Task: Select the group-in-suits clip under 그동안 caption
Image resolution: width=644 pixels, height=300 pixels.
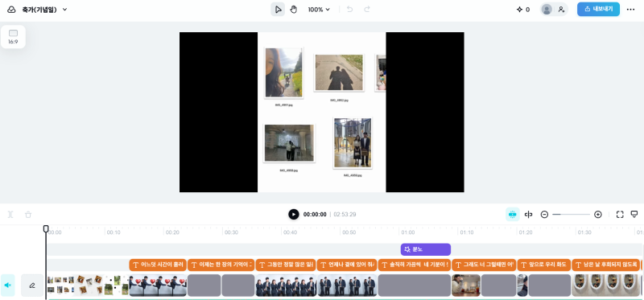Action: click(x=286, y=286)
